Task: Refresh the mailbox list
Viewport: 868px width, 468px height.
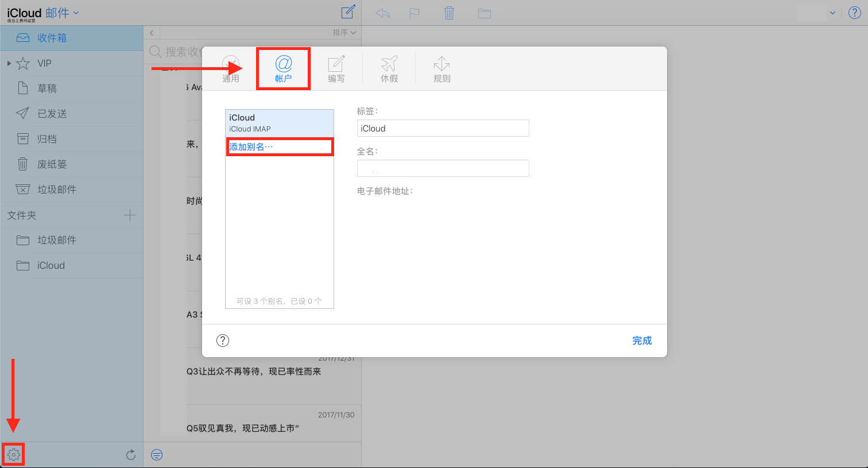Action: 131,455
